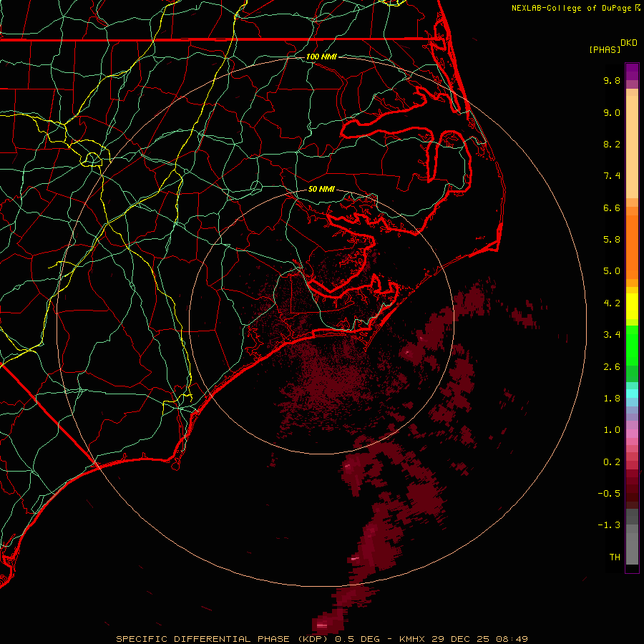Click the TH threshold label on scale
Image resolution: width=644 pixels, height=644 pixels.
click(x=615, y=557)
